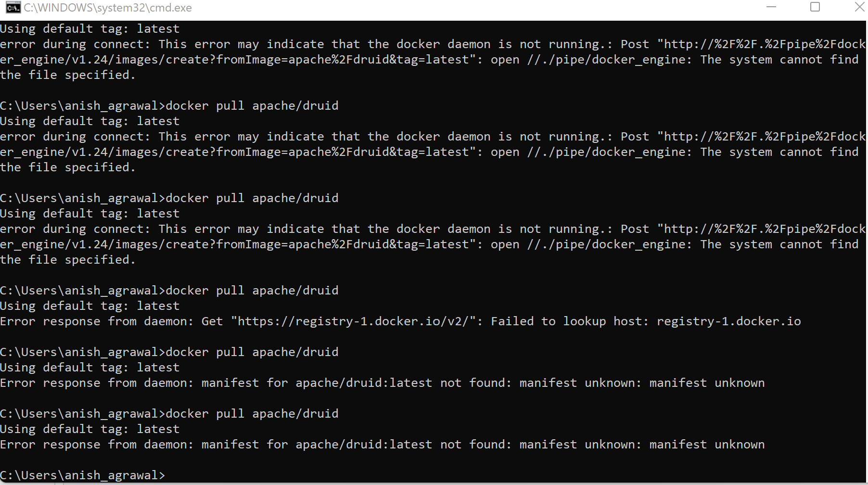Click the horizontal scrollbar at the bottom
868x485 pixels.
click(433, 483)
